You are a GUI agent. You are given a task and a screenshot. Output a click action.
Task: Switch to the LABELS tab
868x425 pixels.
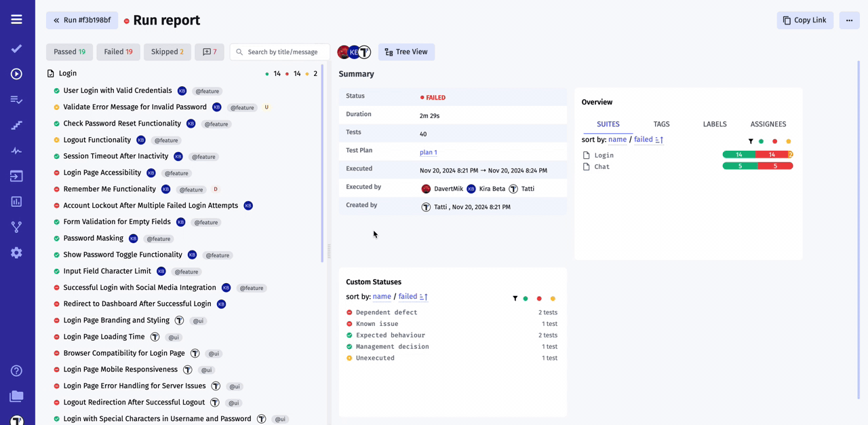715,124
